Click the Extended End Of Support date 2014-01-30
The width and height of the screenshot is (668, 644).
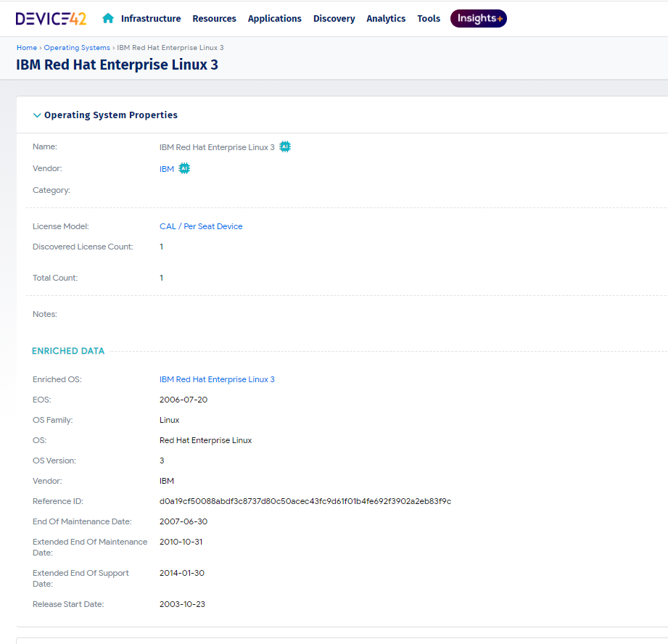point(182,573)
